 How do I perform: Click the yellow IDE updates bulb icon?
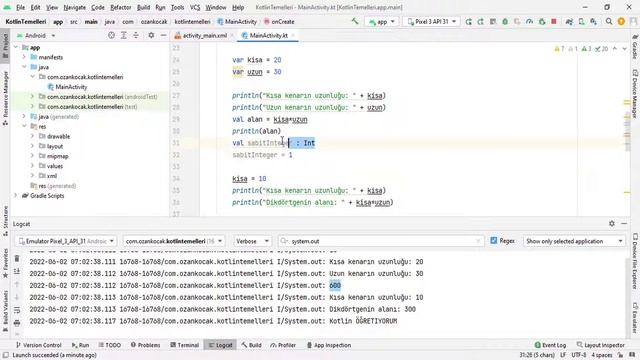pyautogui.click(x=621, y=22)
